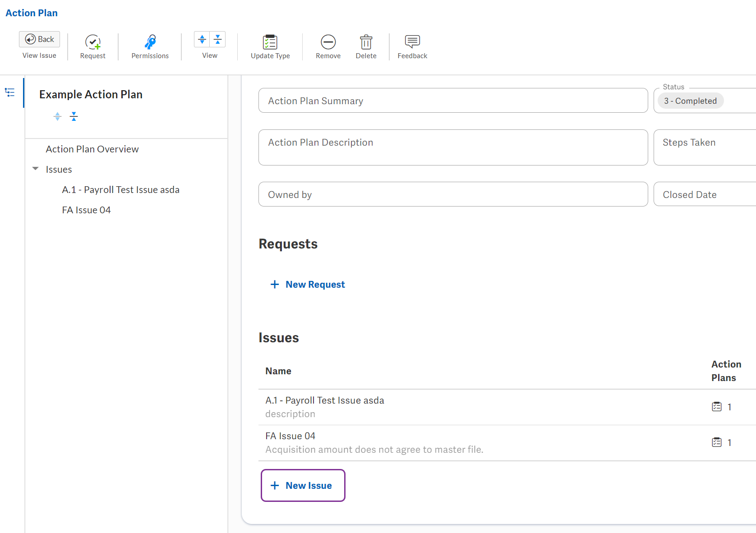756x533 pixels.
Task: Select Action Plan Overview in the tree
Action: tap(92, 149)
